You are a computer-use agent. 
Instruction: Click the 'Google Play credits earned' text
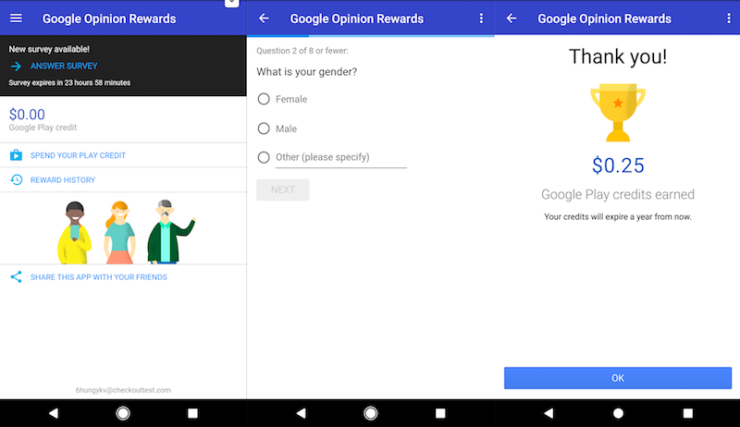(x=618, y=194)
